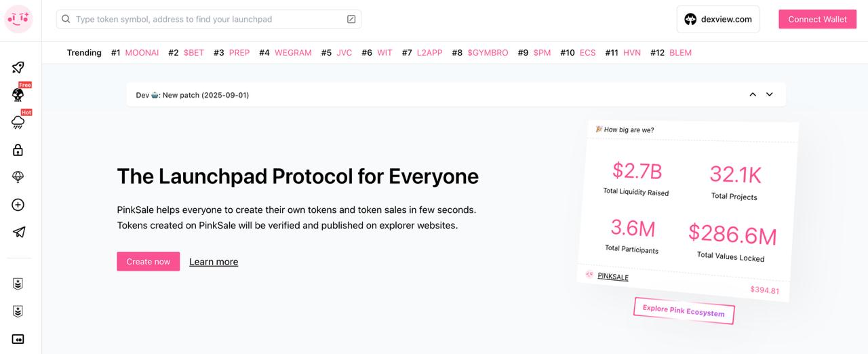Select trending token #8 $GYMBRO
Viewport: 868px width, 354px height.
pos(488,53)
